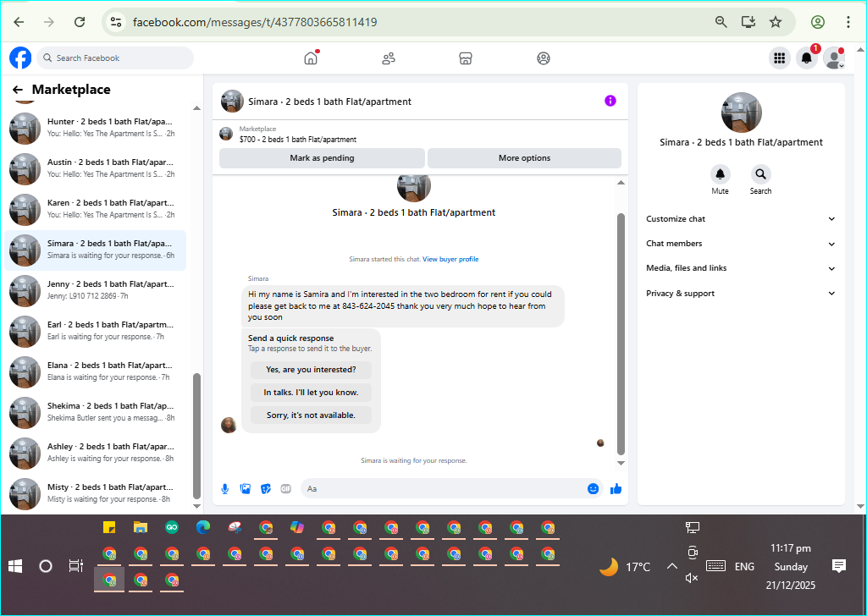This screenshot has height=616, width=867.
Task: Open Windows Task View icon
Action: (x=75, y=566)
